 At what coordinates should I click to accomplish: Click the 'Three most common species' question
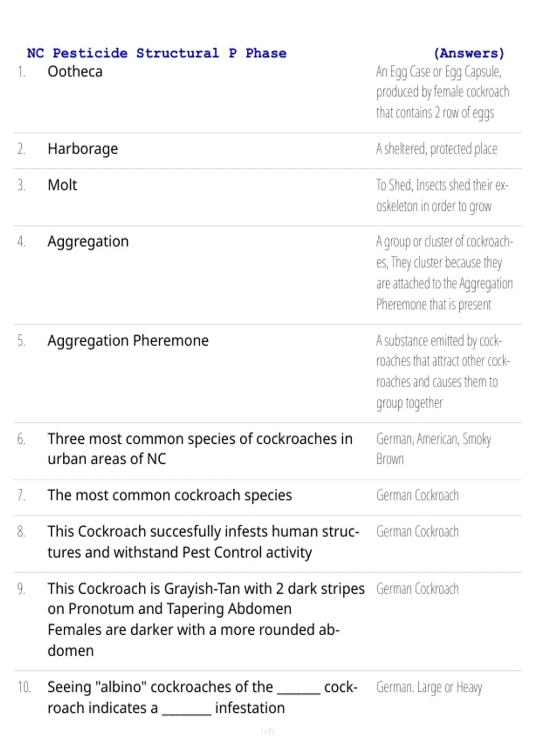tap(200, 449)
